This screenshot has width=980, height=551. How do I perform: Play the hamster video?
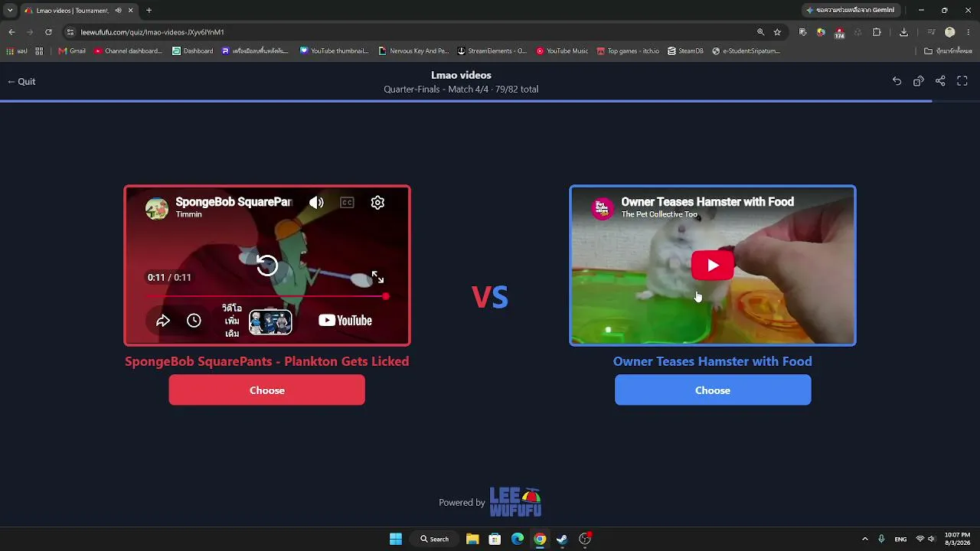tap(713, 266)
